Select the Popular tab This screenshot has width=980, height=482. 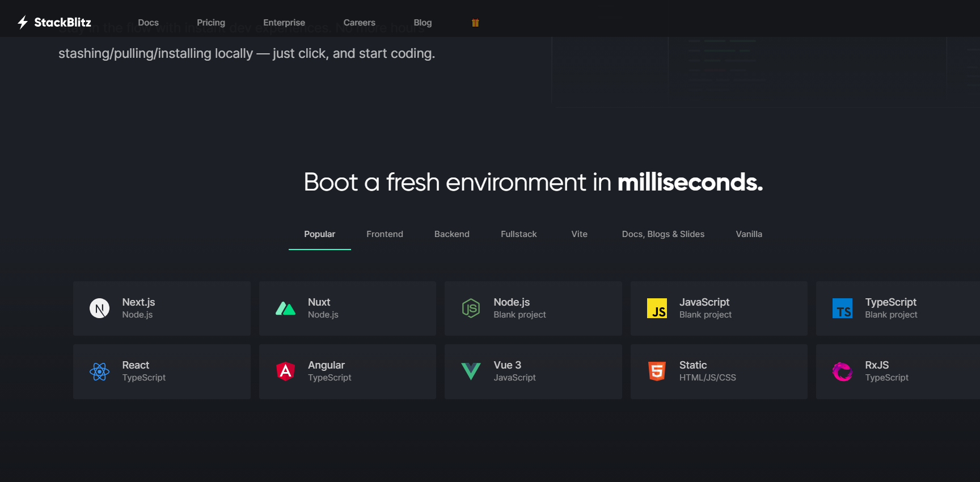320,234
